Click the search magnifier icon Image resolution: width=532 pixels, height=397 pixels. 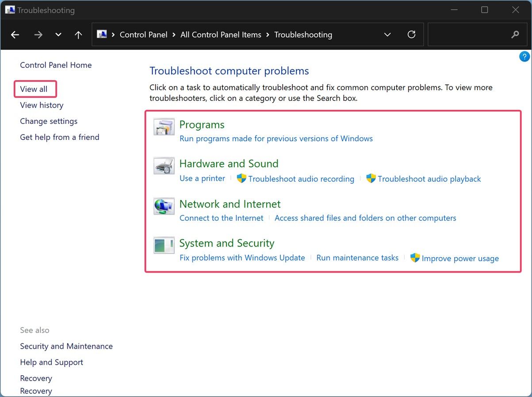click(515, 35)
